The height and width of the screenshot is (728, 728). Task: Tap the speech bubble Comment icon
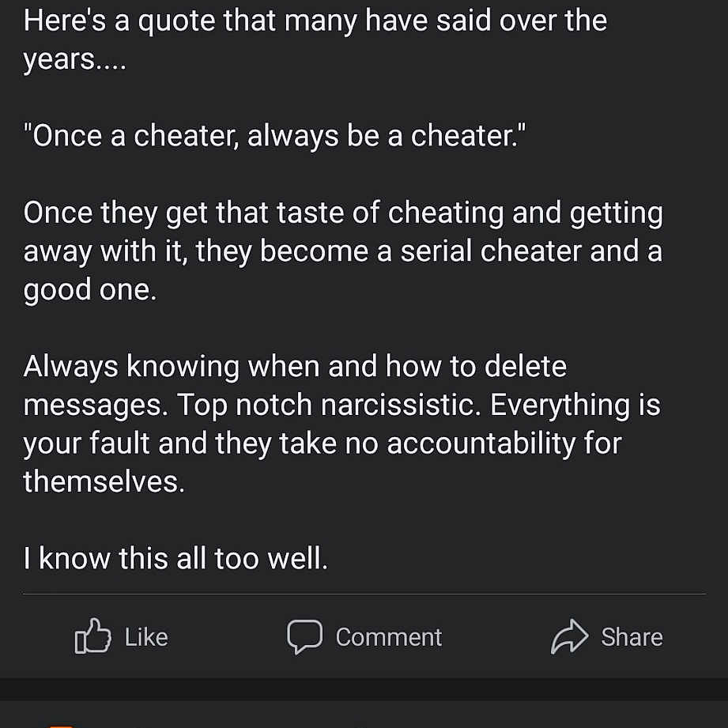(x=304, y=637)
